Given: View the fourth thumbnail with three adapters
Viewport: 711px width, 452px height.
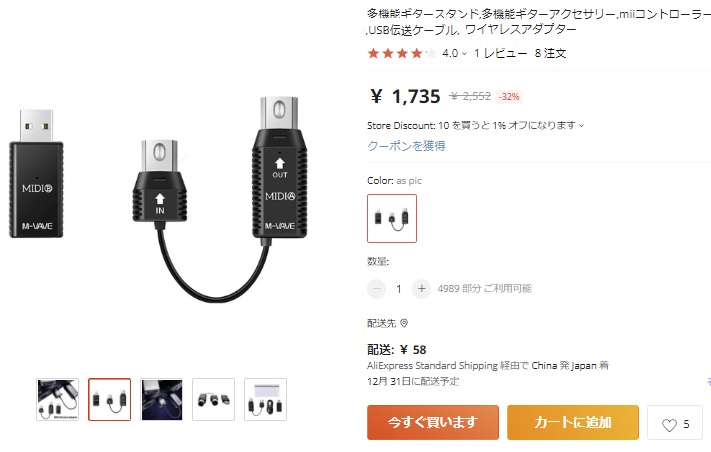Looking at the screenshot, I should (x=213, y=399).
